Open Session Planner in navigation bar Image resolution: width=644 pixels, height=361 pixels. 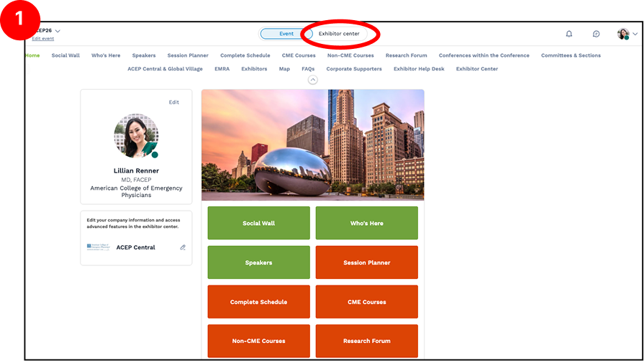(x=188, y=55)
